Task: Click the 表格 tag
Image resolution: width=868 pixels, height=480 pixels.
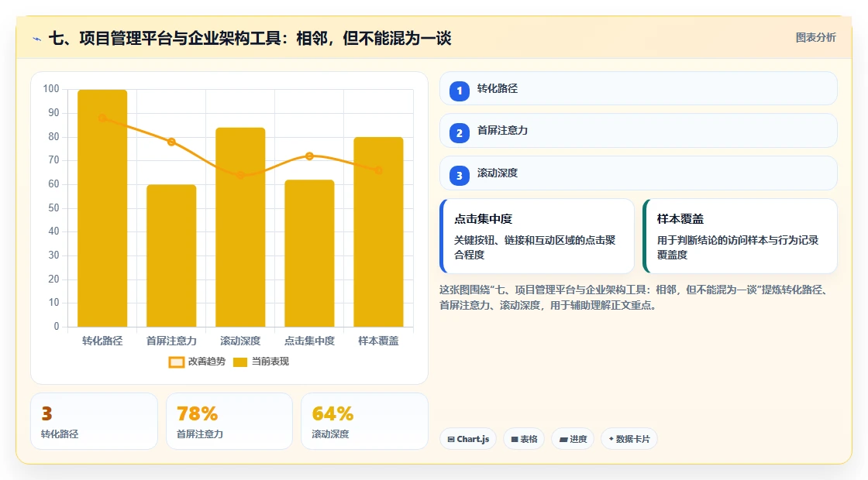Action: coord(524,439)
